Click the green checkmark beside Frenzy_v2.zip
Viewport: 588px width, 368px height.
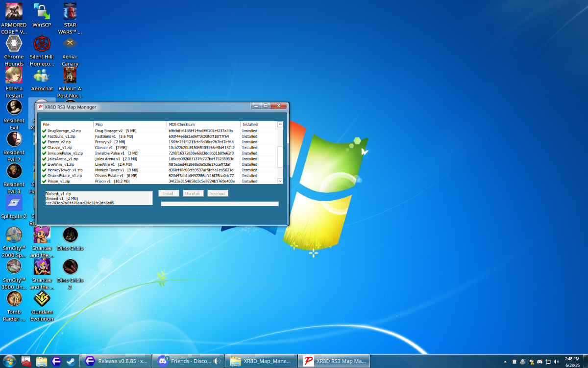(44, 142)
